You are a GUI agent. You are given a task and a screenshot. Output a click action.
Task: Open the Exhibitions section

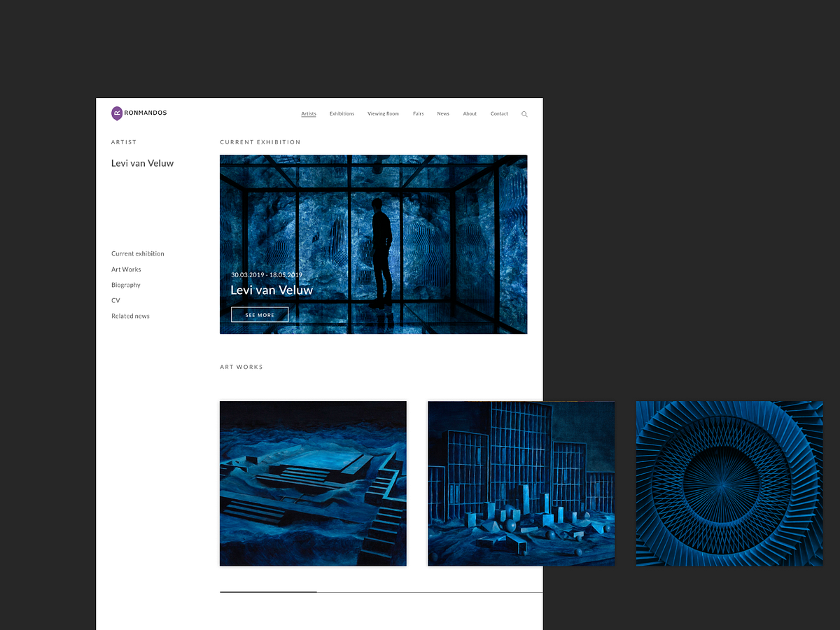342,113
